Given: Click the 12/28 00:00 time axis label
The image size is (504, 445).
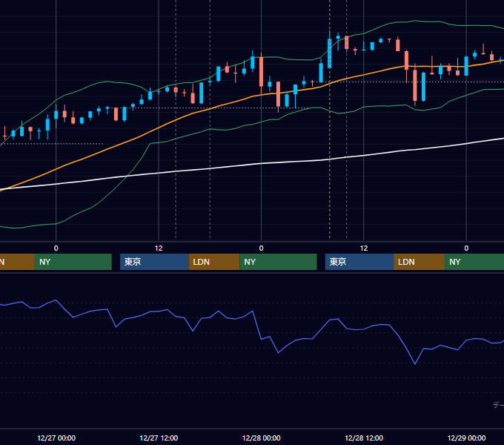Looking at the screenshot, I should click(262, 438).
